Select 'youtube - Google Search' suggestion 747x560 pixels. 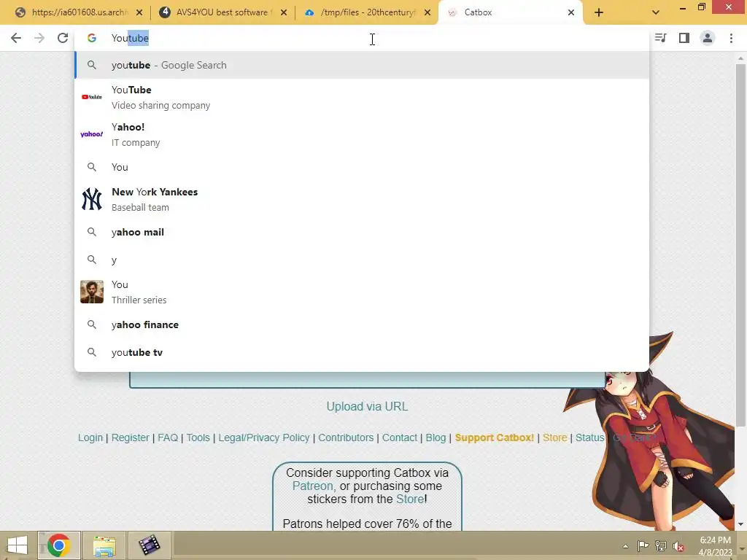pos(362,65)
